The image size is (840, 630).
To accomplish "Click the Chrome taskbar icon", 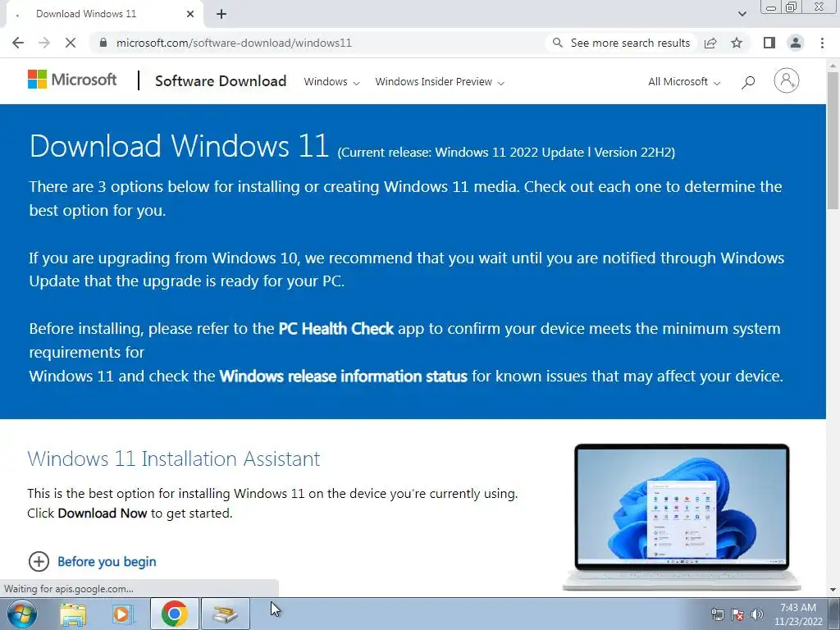I will click(174, 614).
